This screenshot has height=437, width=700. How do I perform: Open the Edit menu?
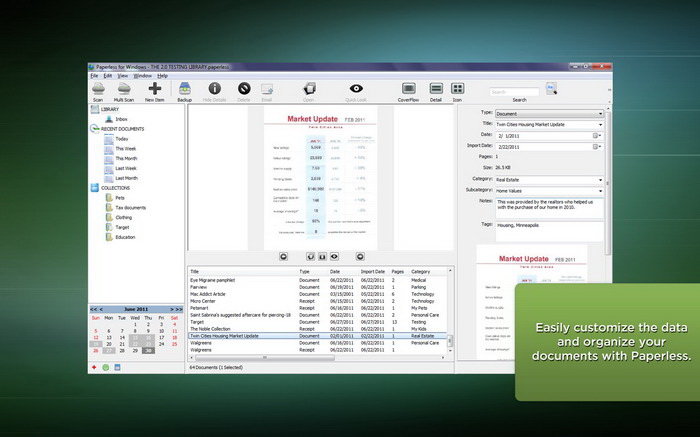tap(108, 76)
